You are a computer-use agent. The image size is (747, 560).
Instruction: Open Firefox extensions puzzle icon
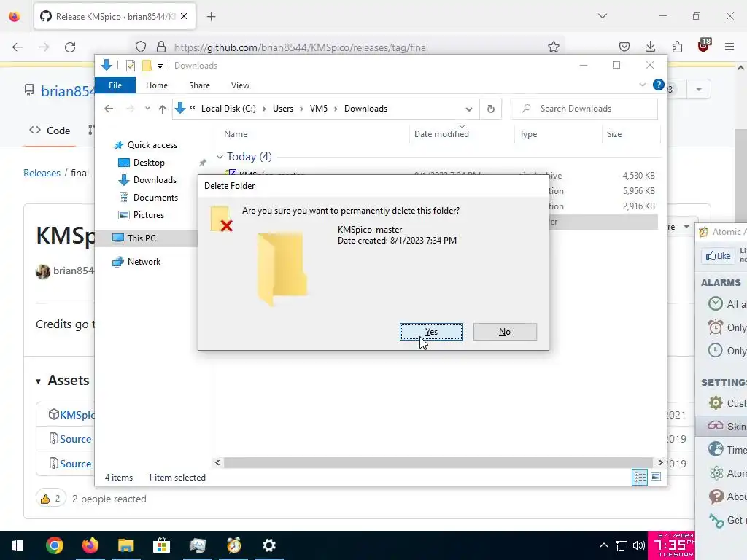click(677, 47)
